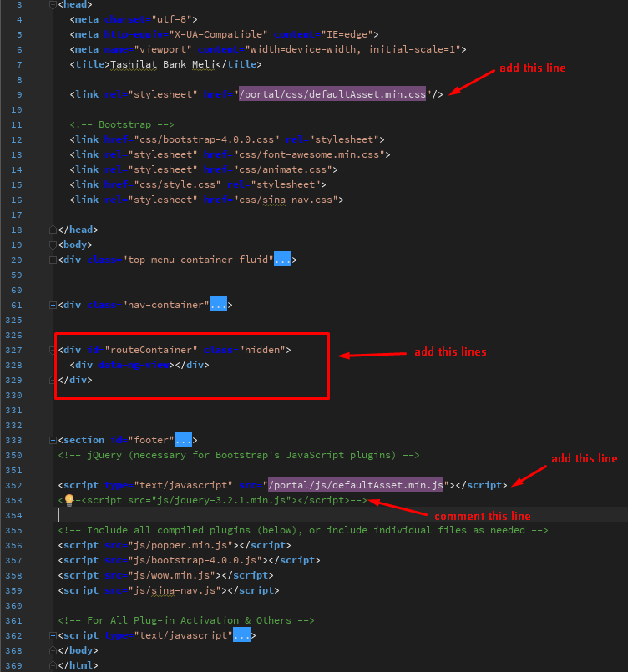This screenshot has width=628, height=672.
Task: Click the closing body tag fold marker on line 368
Action: coord(53,650)
